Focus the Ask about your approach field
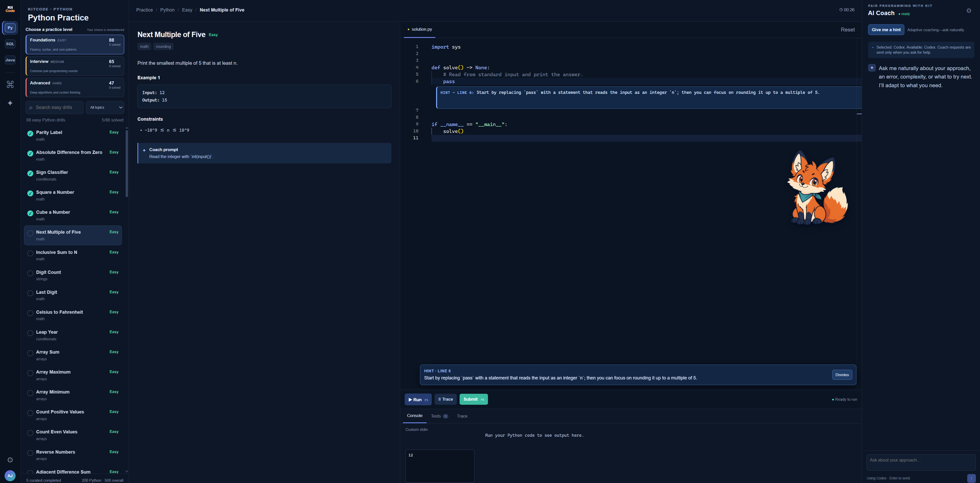The height and width of the screenshot is (483, 980). [921, 463]
